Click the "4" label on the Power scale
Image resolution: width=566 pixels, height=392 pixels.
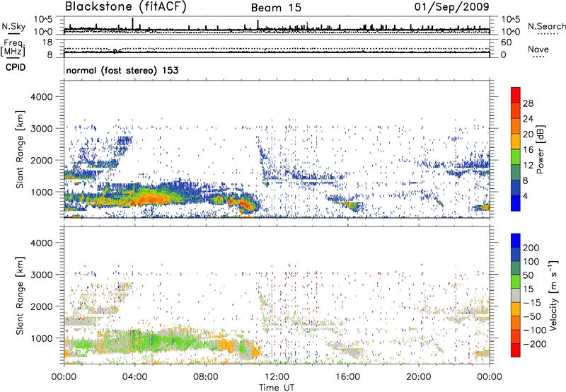tap(525, 196)
